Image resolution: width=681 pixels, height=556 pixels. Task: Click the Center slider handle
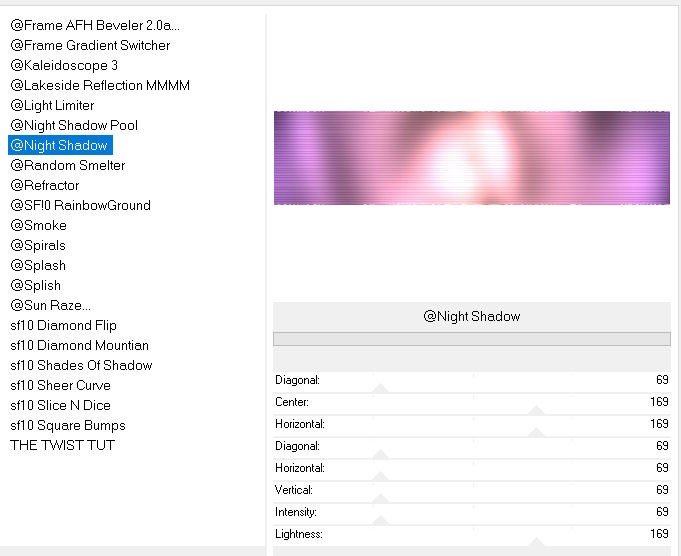[536, 410]
